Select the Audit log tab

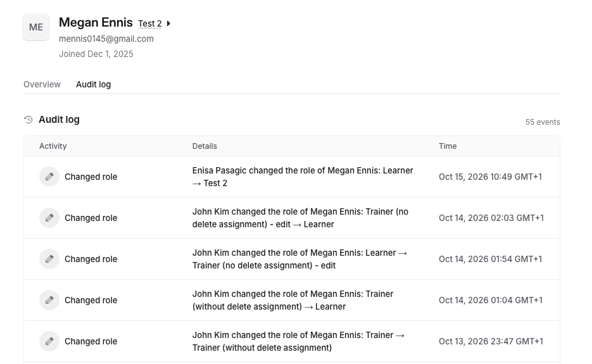[x=93, y=84]
